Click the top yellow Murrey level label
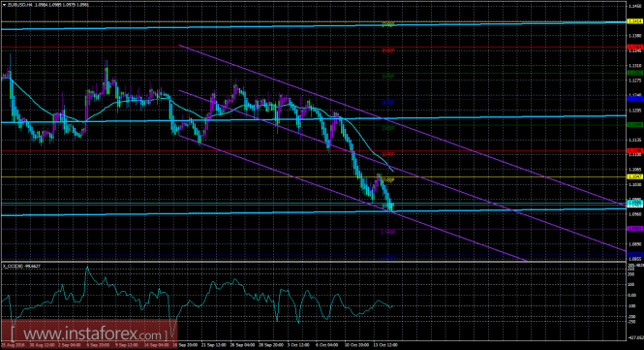Viewport: 644px width, 350px height. [388, 24]
